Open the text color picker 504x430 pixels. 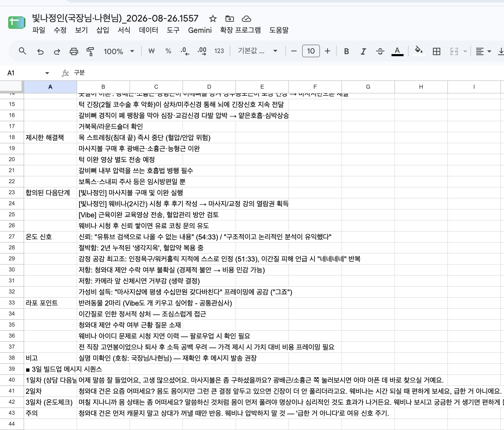397,51
